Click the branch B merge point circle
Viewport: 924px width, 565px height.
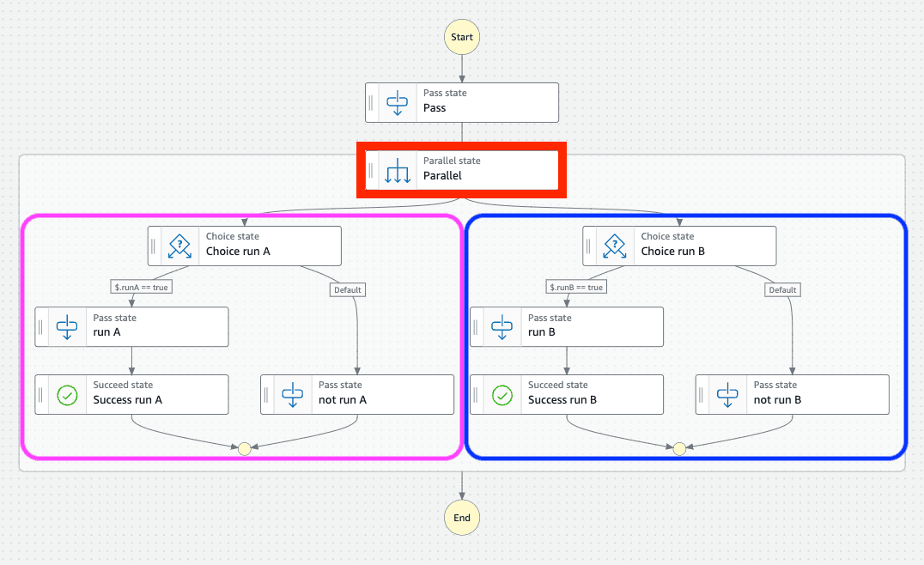point(679,448)
